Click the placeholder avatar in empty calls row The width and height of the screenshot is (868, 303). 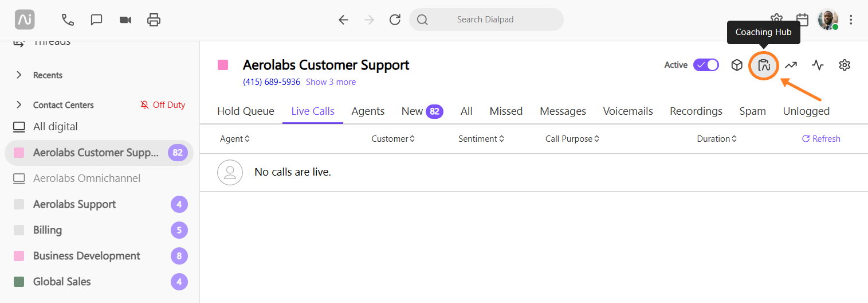pyautogui.click(x=230, y=172)
